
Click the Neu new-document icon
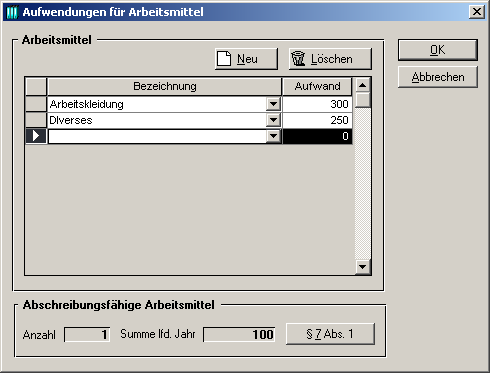(224, 59)
